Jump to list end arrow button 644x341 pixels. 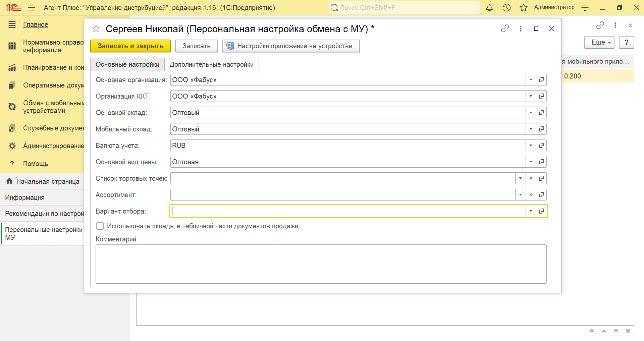[x=628, y=331]
